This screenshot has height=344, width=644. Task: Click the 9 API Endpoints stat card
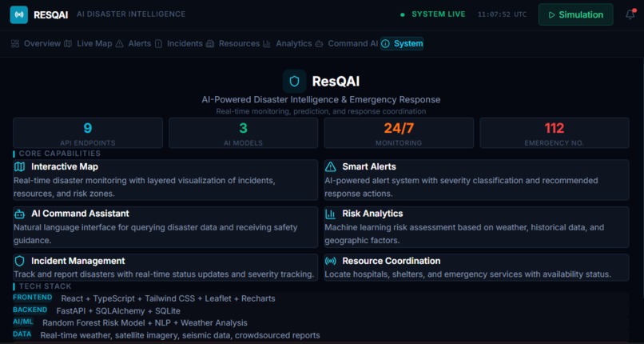point(88,133)
